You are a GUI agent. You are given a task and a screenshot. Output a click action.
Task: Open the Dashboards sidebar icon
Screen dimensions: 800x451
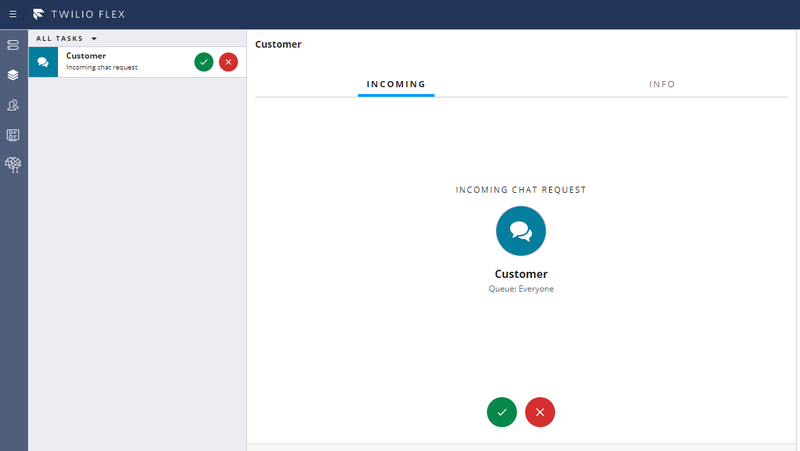[13, 135]
